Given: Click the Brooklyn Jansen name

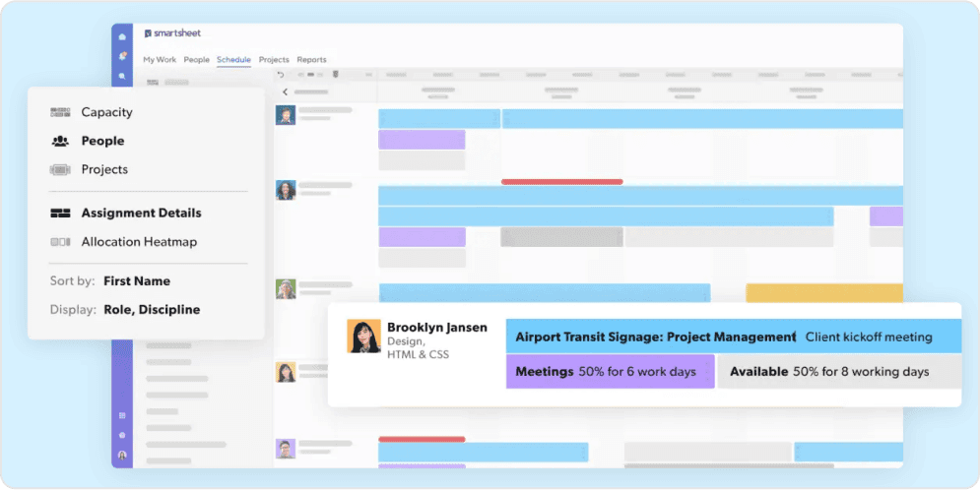Looking at the screenshot, I should (437, 328).
